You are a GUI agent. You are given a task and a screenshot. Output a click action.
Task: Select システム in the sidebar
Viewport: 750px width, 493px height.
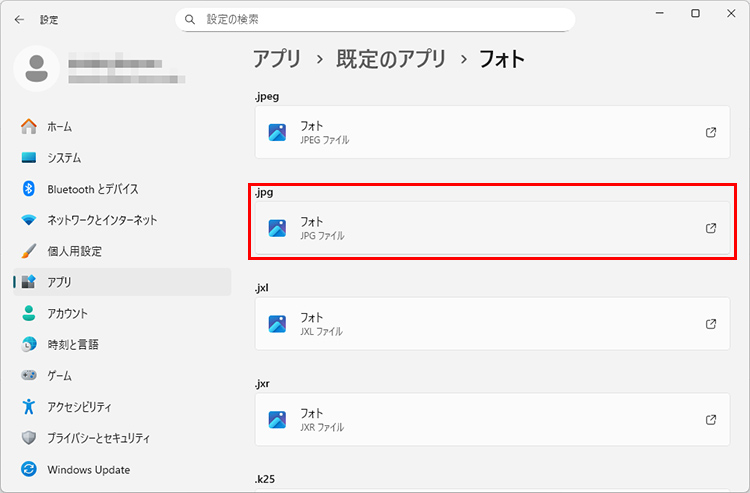click(x=64, y=158)
